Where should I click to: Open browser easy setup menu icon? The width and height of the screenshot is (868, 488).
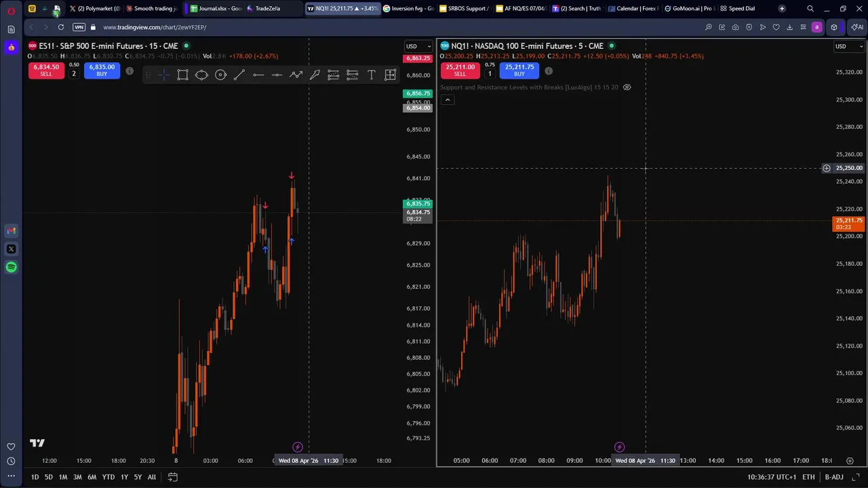point(803,27)
